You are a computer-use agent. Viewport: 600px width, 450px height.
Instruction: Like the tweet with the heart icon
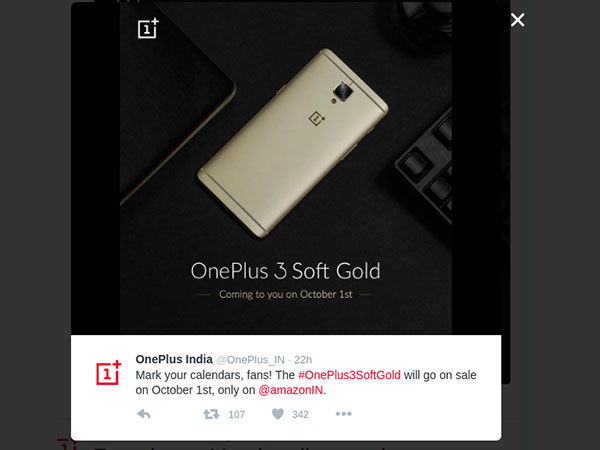pyautogui.click(x=278, y=414)
